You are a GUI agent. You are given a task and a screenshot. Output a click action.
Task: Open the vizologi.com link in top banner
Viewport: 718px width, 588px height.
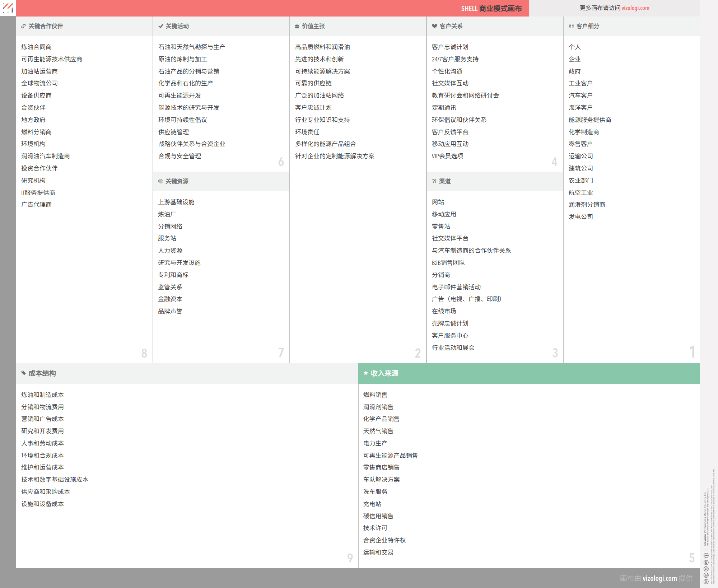click(x=635, y=8)
